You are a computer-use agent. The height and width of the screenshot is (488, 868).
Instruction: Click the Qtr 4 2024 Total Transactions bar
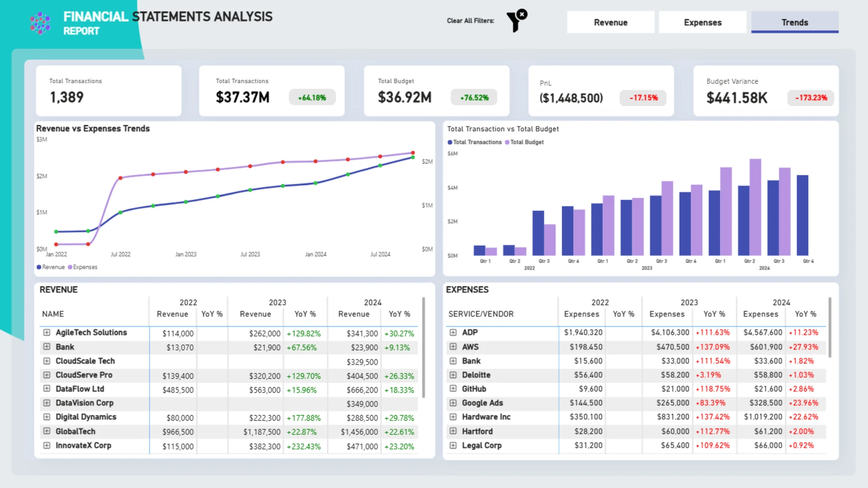(x=802, y=216)
